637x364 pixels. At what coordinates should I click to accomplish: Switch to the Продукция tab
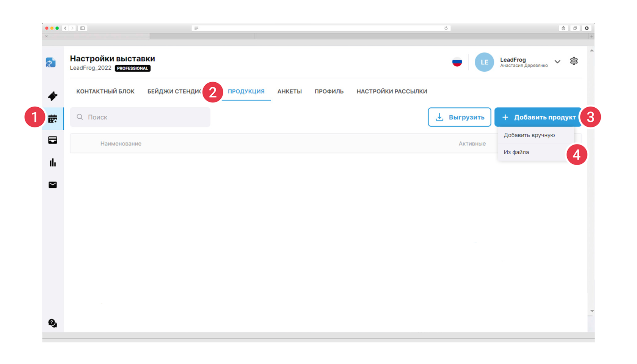pos(246,91)
